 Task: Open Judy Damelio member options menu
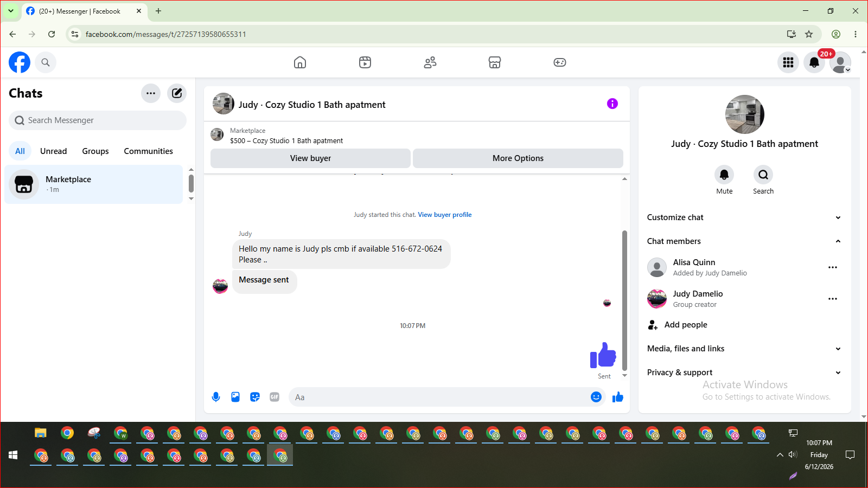833,299
